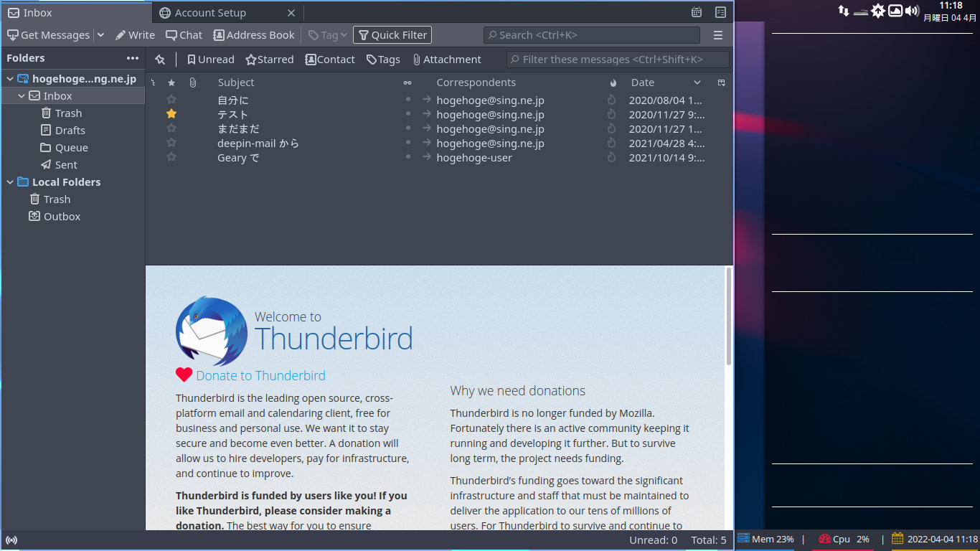Click online status icon in status bar

coord(11,540)
